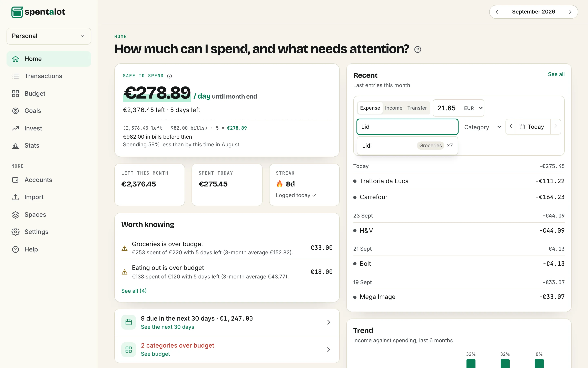Viewport: 588px width, 368px height.
Task: Open the Trattoria da Luca transaction
Action: pyautogui.click(x=459, y=181)
